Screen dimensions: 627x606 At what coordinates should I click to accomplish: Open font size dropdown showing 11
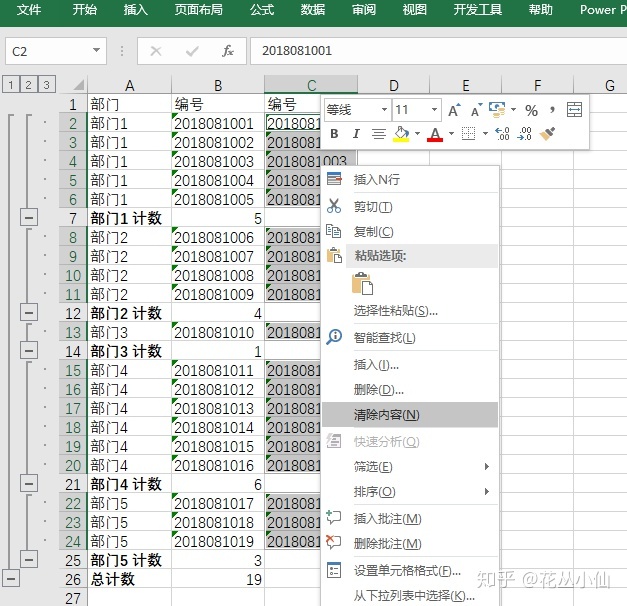coord(434,110)
